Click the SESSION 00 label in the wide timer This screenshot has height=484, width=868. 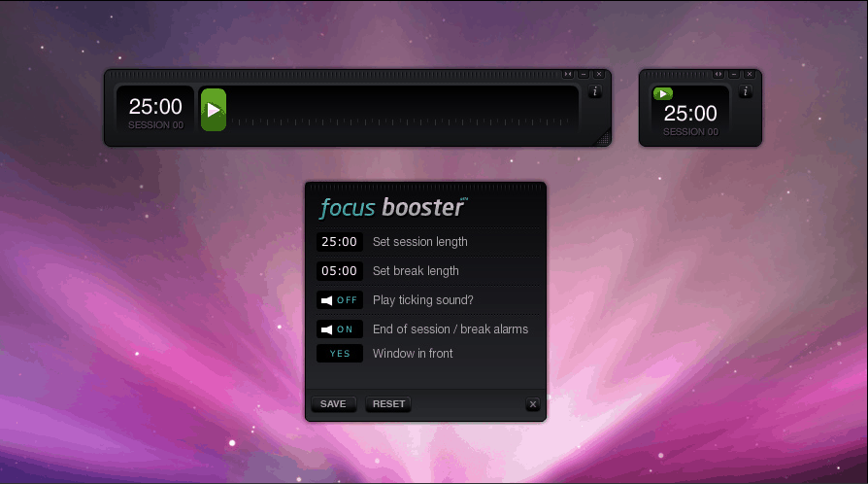pyautogui.click(x=155, y=125)
